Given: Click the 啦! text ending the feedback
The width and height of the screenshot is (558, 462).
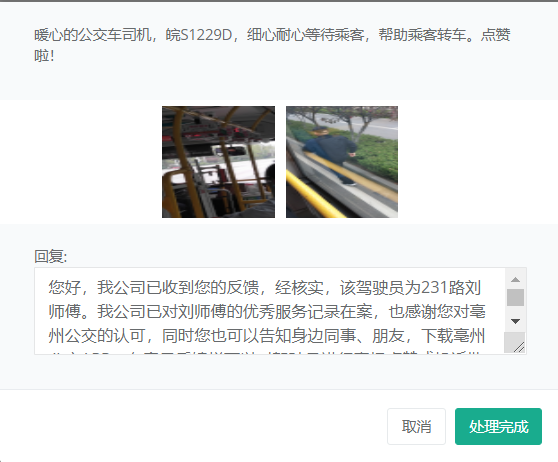Looking at the screenshot, I should tap(44, 56).
